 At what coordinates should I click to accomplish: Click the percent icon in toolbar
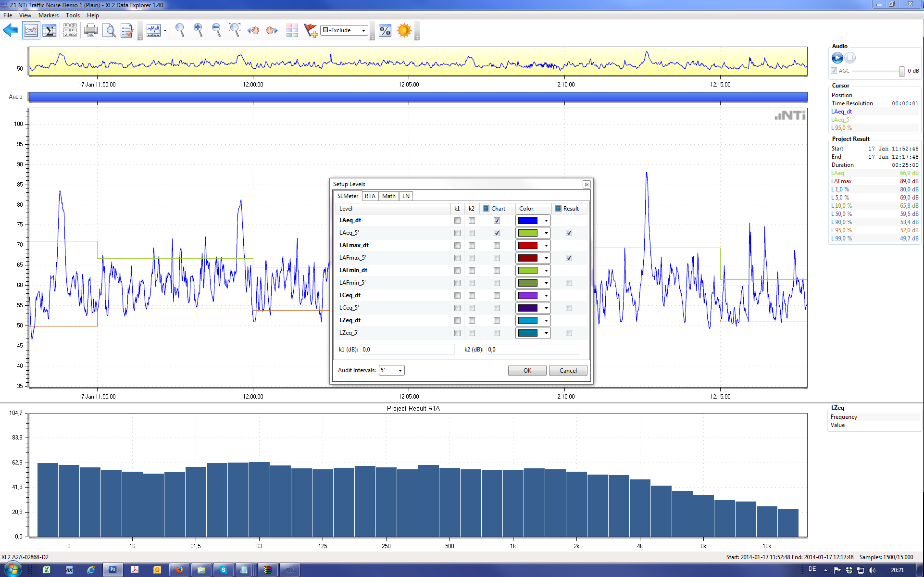click(x=385, y=31)
